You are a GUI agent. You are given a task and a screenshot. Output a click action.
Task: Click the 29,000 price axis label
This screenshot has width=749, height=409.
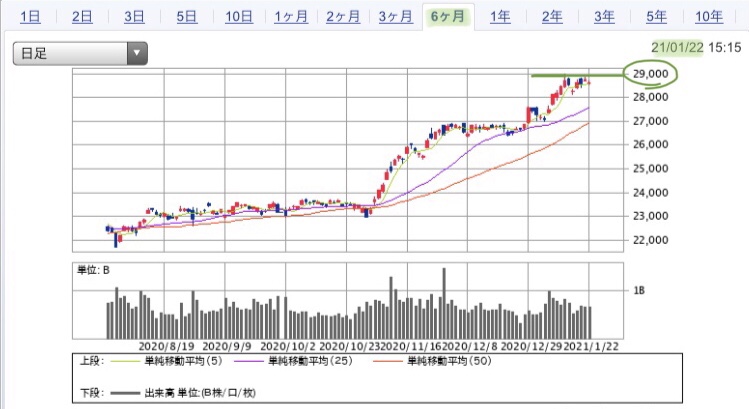(x=651, y=74)
